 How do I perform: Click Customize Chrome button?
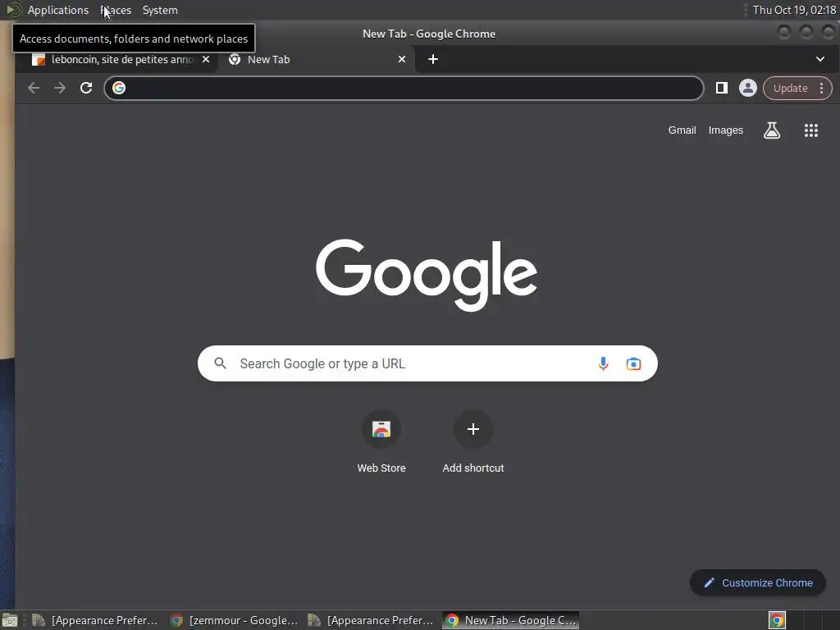tap(757, 583)
